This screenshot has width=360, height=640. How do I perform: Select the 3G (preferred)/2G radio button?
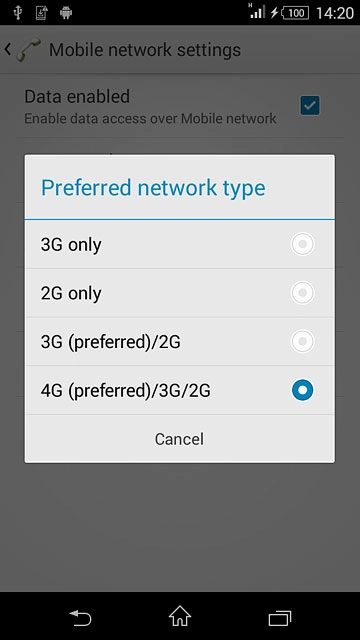pyautogui.click(x=302, y=341)
